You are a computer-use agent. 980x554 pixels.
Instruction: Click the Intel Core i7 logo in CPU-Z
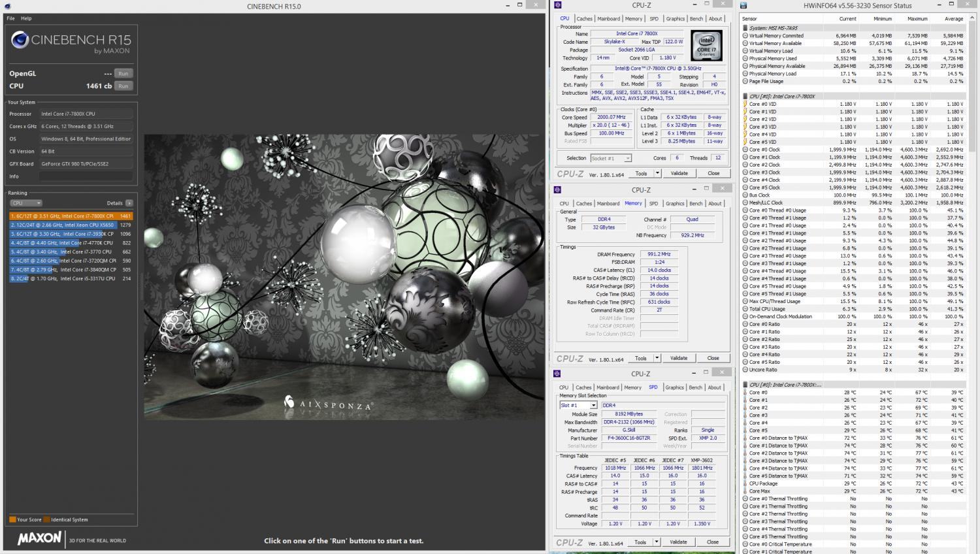706,45
